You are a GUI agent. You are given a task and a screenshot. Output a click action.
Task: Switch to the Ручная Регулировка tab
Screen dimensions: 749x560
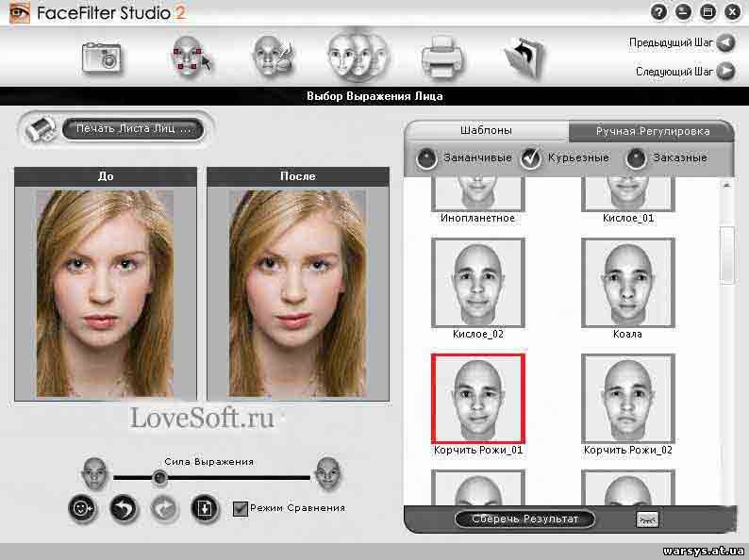[652, 131]
